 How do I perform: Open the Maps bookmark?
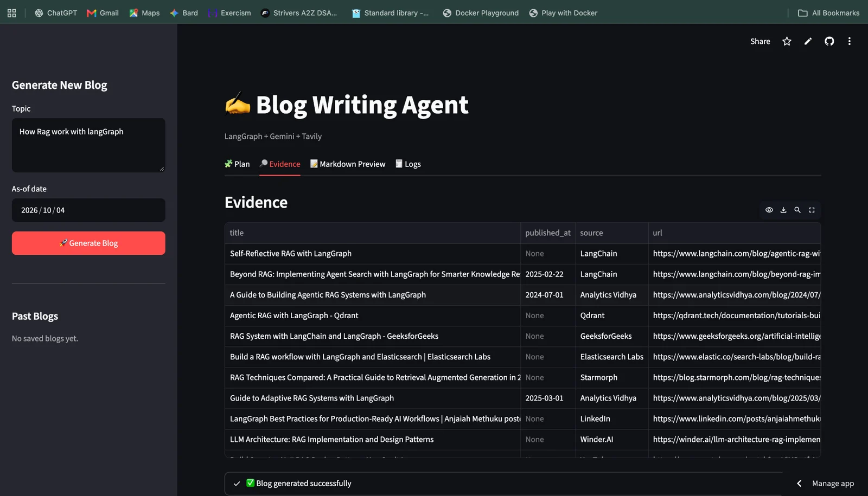(144, 13)
